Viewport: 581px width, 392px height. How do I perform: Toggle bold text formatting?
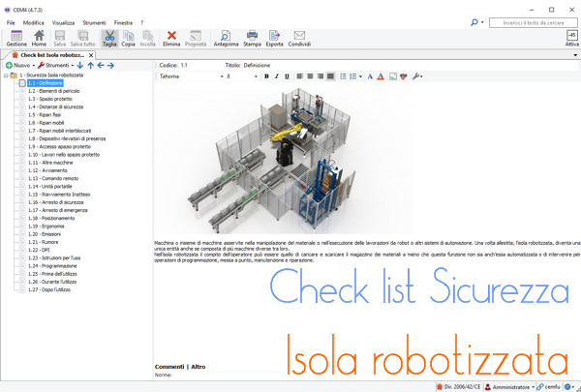(266, 75)
